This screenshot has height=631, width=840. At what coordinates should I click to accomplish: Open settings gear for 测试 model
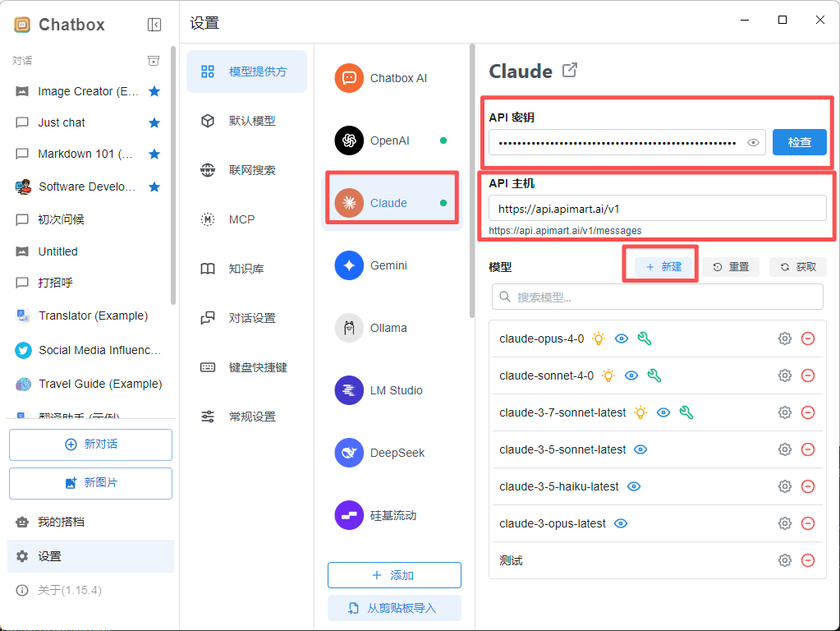[785, 560]
